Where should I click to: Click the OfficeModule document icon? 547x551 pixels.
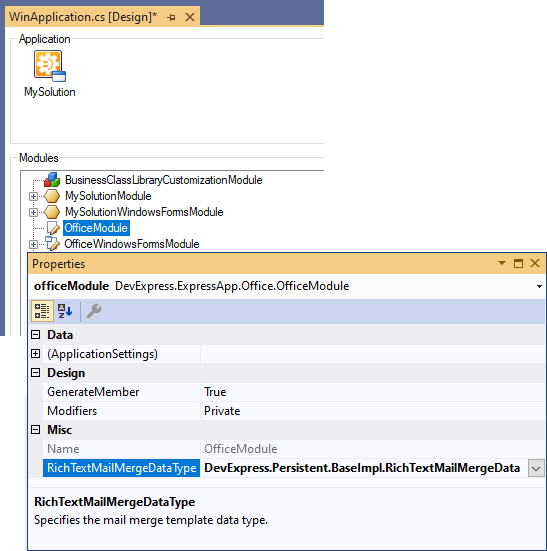(53, 228)
